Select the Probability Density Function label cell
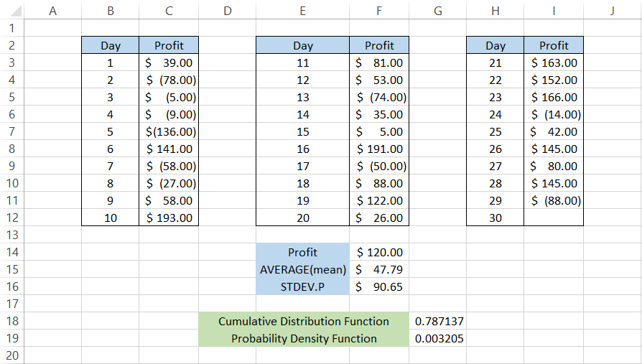 [x=303, y=338]
